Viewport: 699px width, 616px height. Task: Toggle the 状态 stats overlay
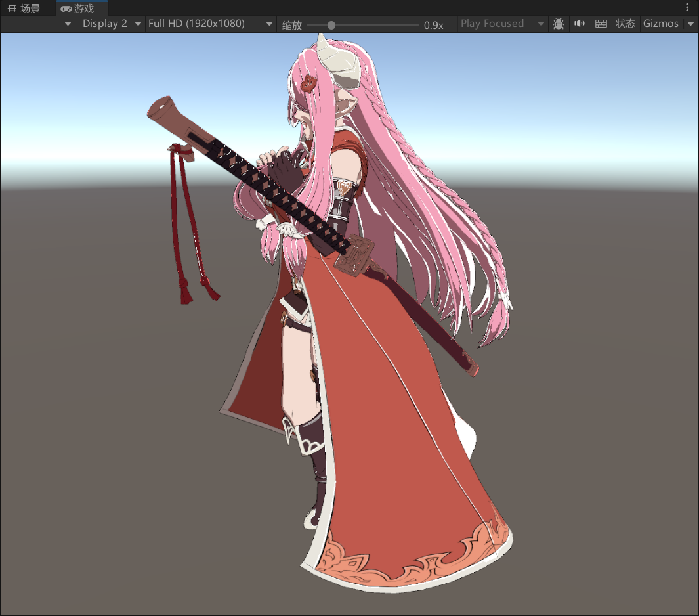point(625,24)
